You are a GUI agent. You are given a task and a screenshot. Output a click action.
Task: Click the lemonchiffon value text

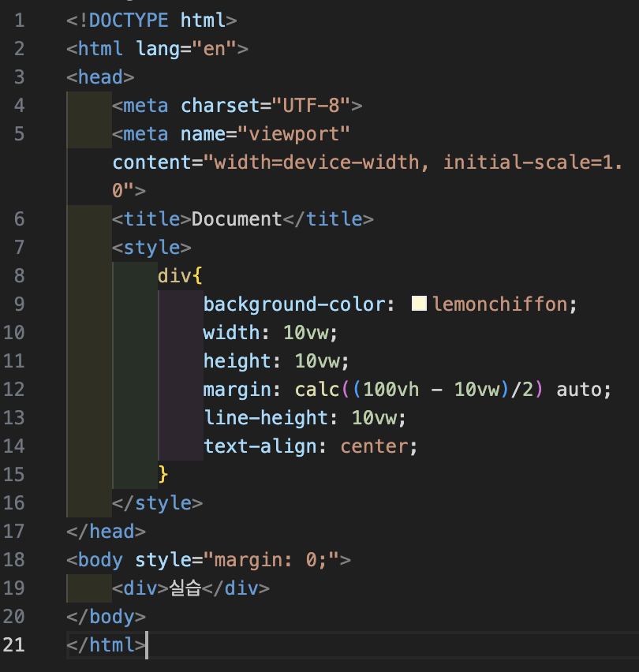499,304
